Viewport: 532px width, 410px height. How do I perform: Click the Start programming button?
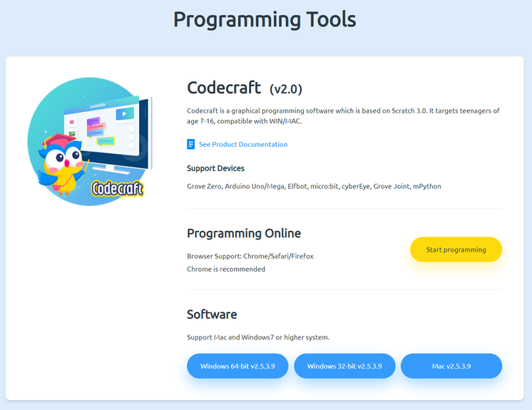click(456, 250)
